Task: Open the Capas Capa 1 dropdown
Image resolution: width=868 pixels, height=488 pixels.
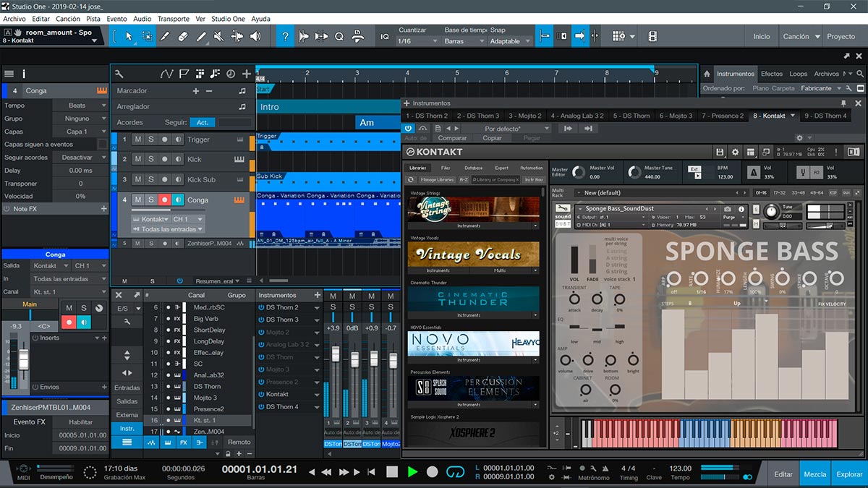Action: point(80,132)
